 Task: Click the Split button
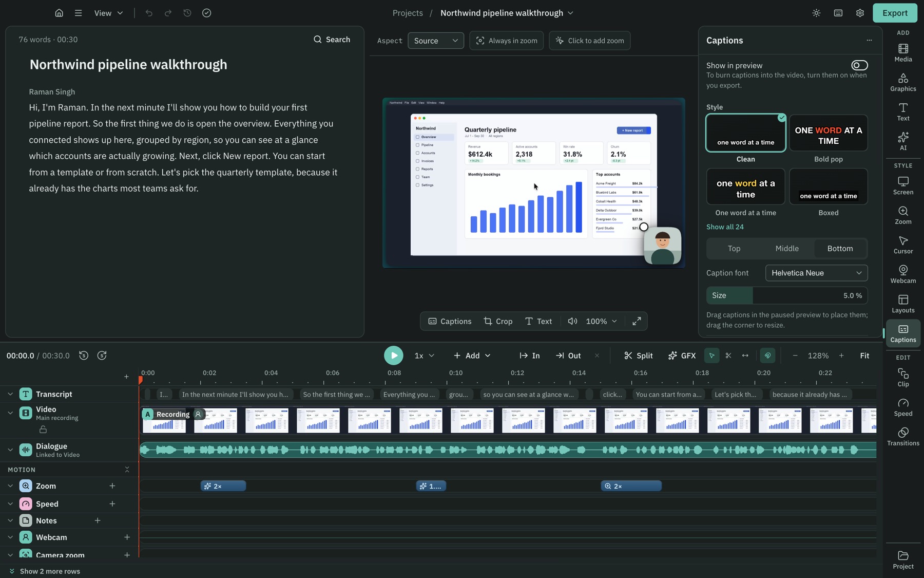[x=638, y=356]
